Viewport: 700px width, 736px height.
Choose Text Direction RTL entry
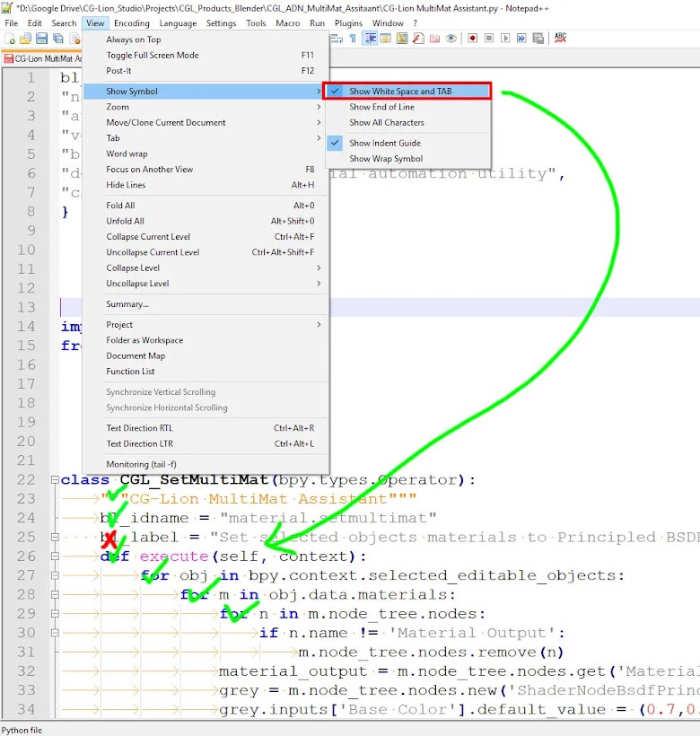[x=206, y=428]
